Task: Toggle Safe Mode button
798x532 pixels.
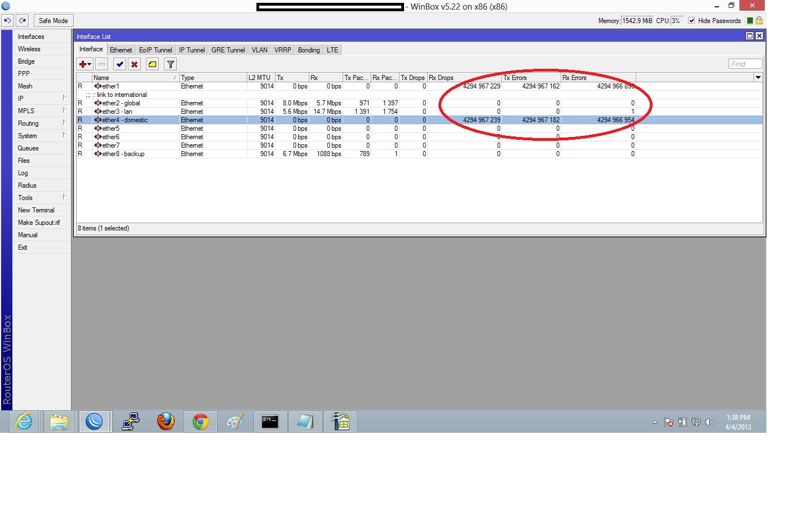Action: 54,21
